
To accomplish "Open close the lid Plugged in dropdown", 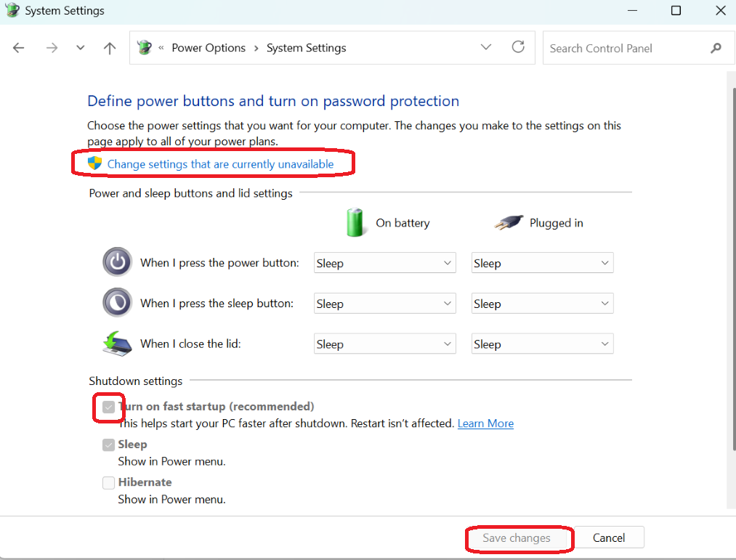I will (x=542, y=344).
